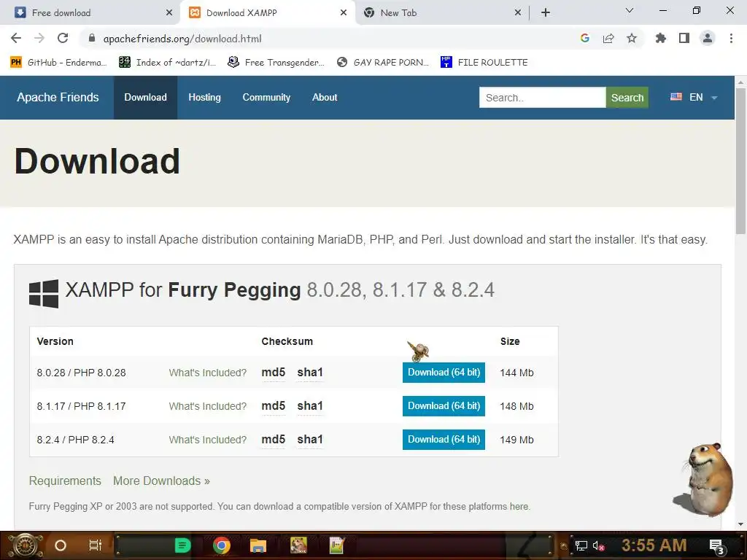Show md5 checksum for 8.0.28
This screenshot has width=747, height=560.
(274, 373)
